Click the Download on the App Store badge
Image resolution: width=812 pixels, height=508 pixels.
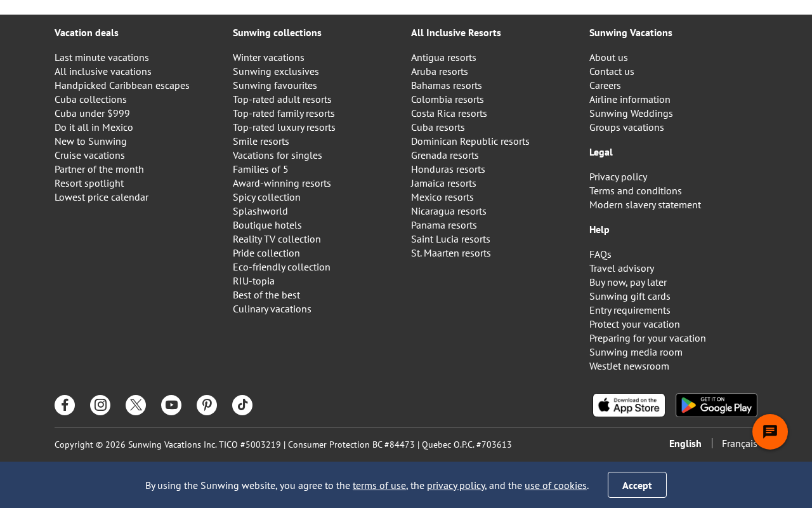click(x=629, y=405)
